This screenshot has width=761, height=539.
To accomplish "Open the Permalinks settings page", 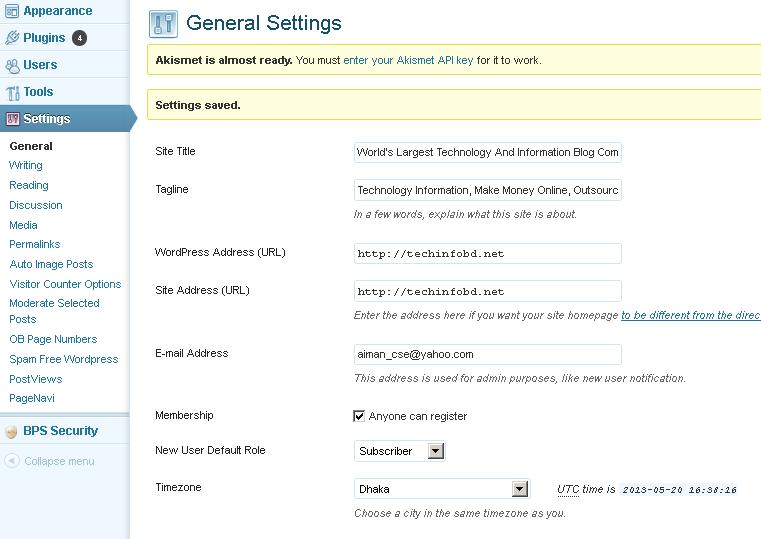I will click(x=35, y=244).
